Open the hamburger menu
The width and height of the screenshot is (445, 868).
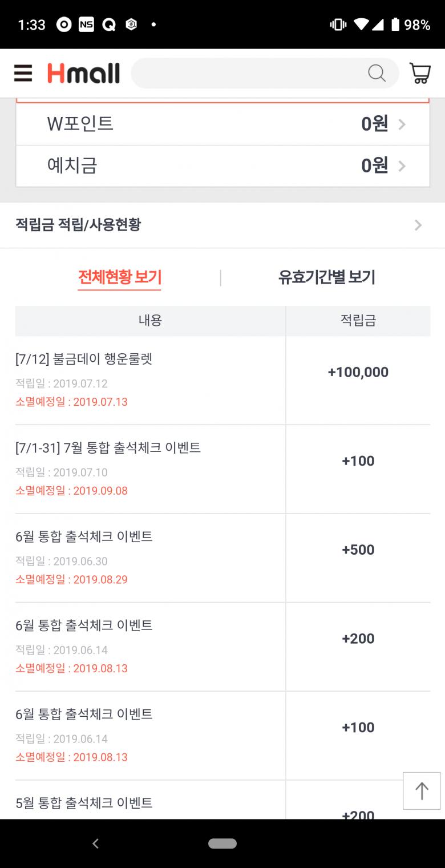[x=23, y=73]
